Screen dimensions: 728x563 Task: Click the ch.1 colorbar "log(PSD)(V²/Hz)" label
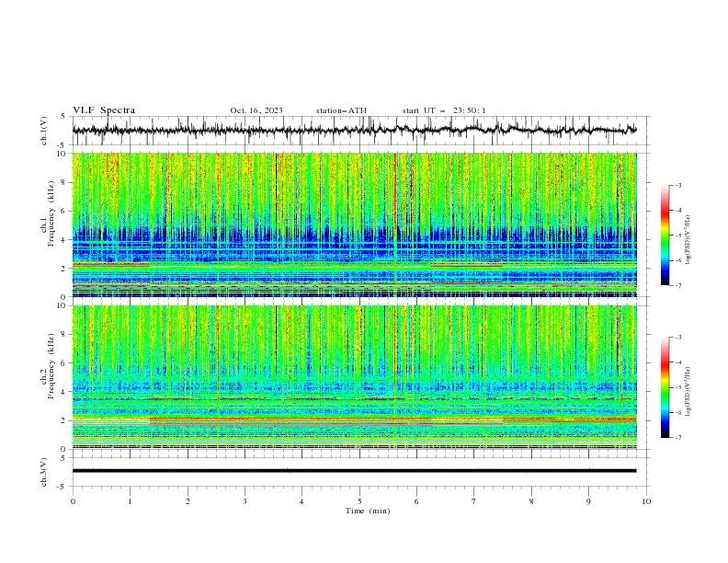pyautogui.click(x=688, y=240)
